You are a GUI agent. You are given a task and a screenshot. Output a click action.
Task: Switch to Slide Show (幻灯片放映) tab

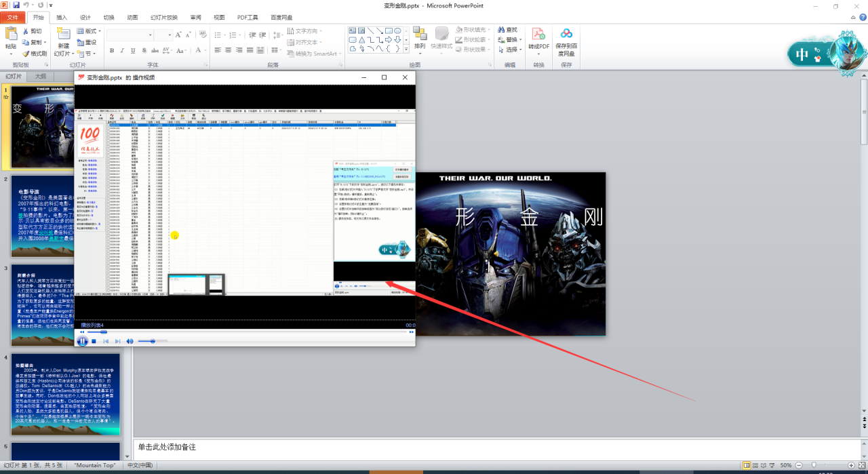(x=163, y=17)
